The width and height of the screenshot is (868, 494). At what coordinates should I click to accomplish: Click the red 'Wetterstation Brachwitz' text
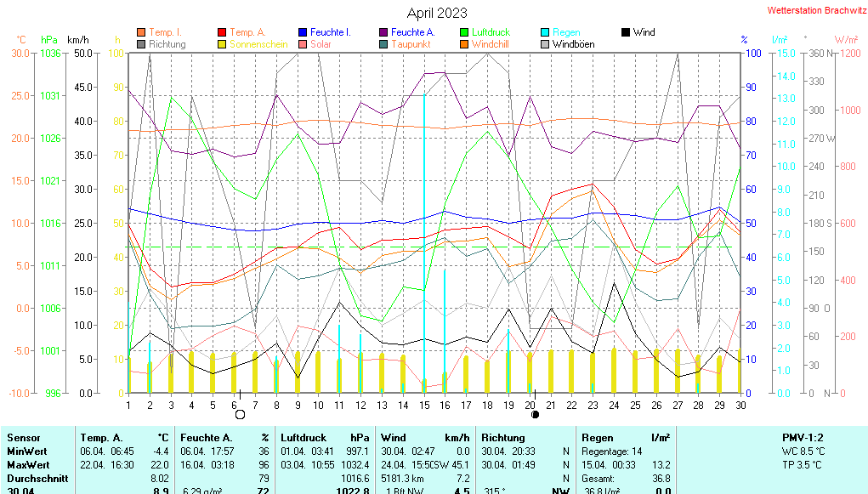(816, 10)
